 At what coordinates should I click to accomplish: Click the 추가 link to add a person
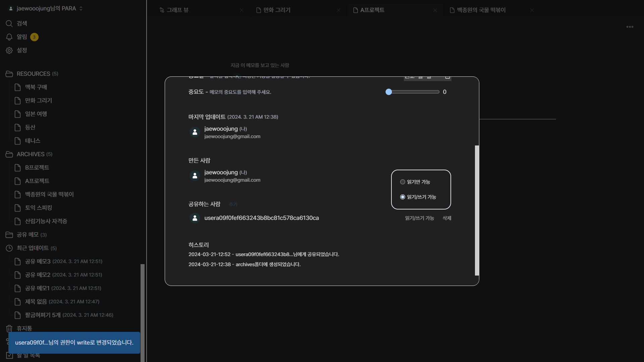click(x=233, y=204)
